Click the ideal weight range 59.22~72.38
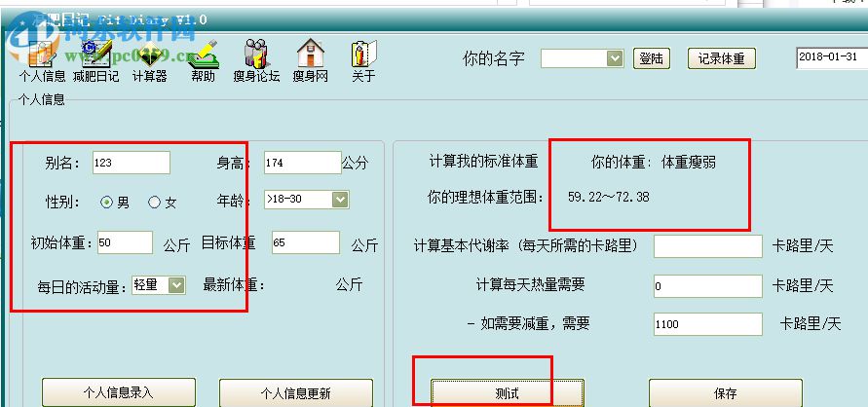The width and height of the screenshot is (868, 407). pos(608,197)
